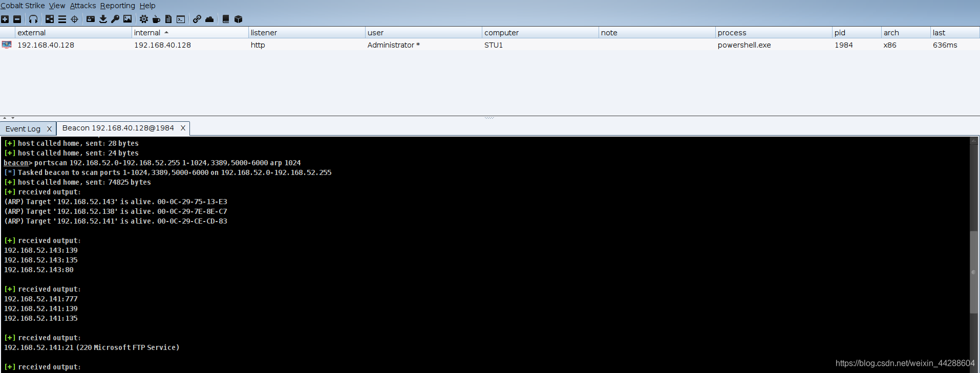Switch to the Event Log tab

coord(23,129)
